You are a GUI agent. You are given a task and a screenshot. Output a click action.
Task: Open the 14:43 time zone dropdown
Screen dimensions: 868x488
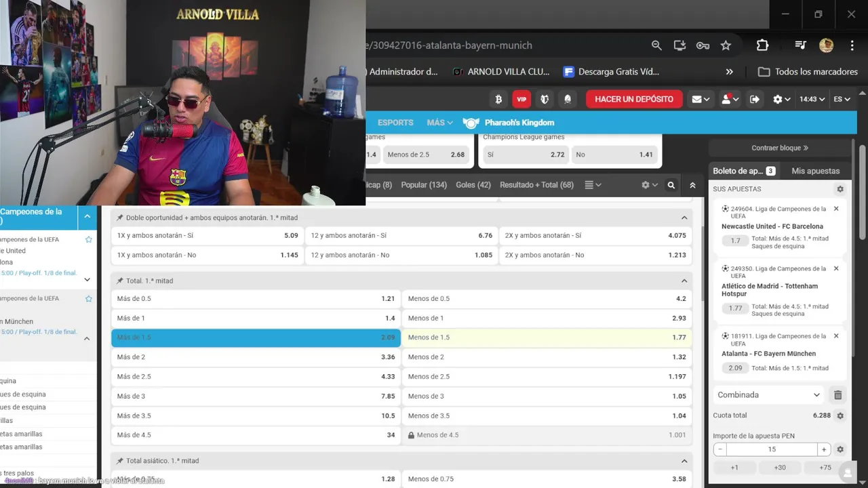[812, 99]
